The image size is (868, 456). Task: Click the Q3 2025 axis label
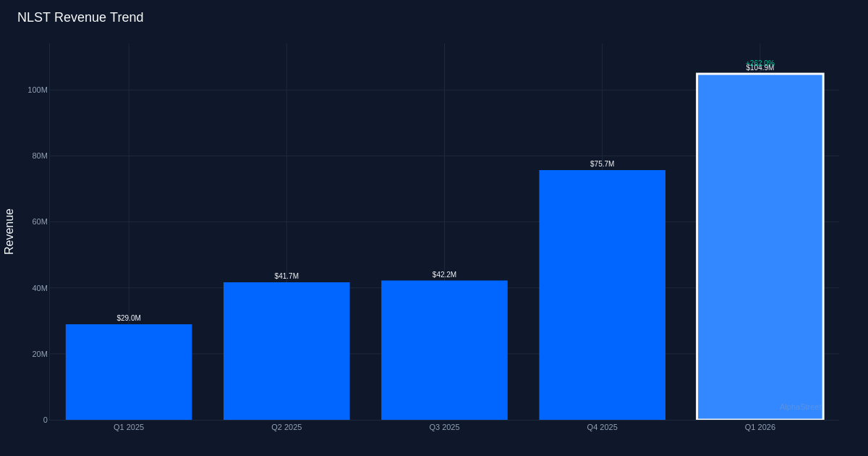click(444, 427)
